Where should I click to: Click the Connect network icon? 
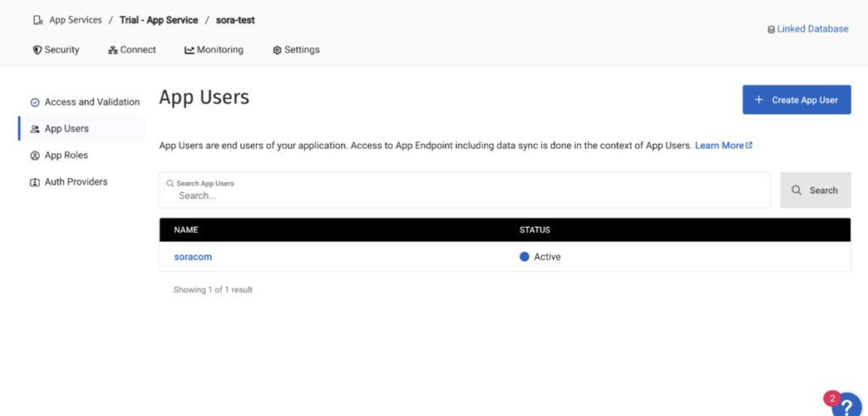(x=113, y=50)
